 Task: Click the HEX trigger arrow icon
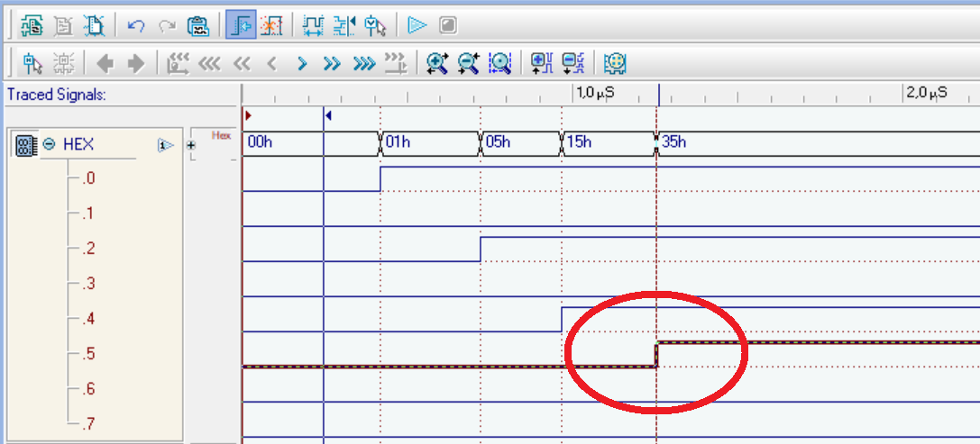tap(165, 145)
